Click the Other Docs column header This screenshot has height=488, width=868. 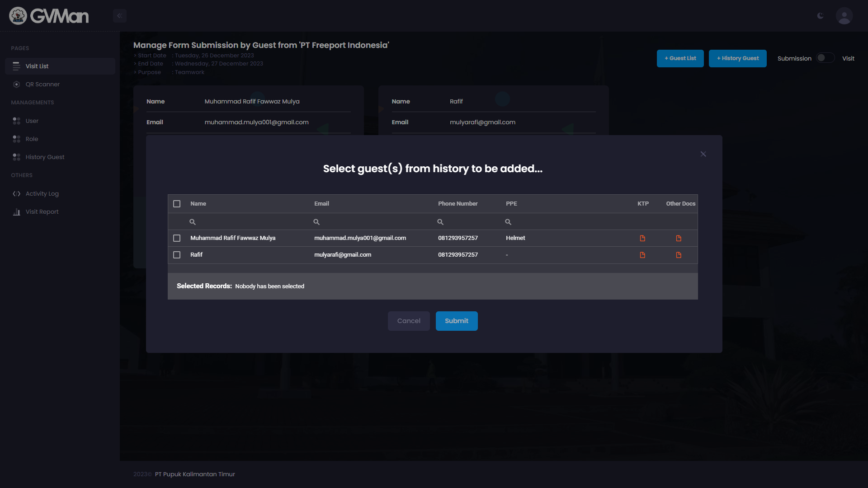coord(680,204)
